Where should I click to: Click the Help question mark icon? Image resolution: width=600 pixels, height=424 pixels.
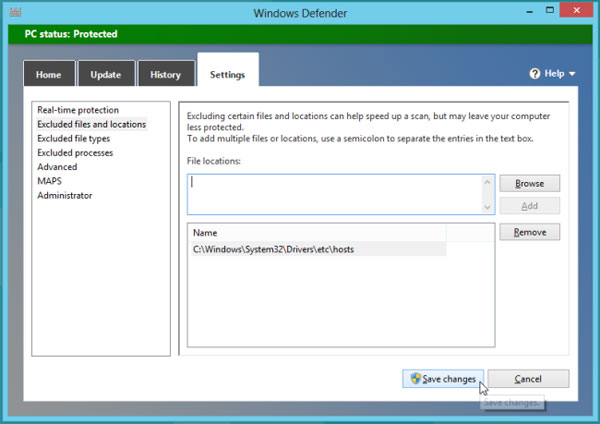pyautogui.click(x=535, y=74)
